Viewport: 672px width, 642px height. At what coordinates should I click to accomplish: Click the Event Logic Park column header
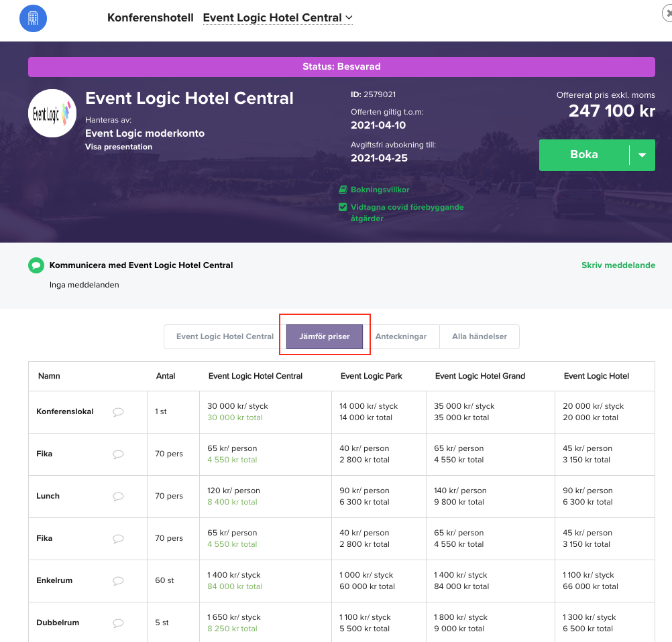click(371, 376)
